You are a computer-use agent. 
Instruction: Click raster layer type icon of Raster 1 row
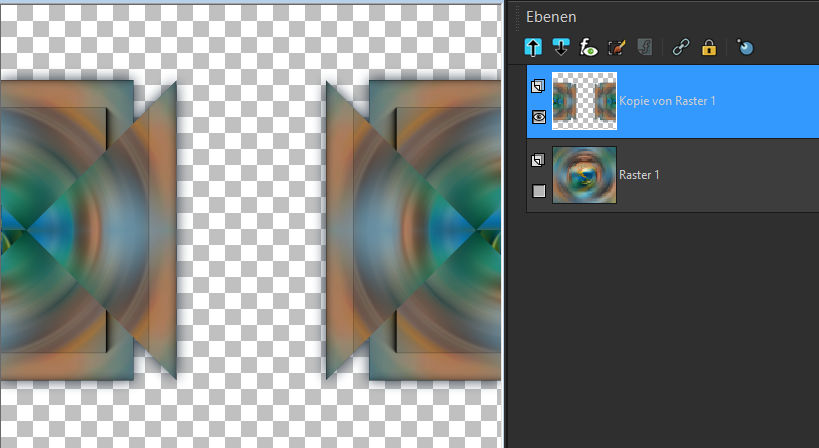tap(538, 160)
